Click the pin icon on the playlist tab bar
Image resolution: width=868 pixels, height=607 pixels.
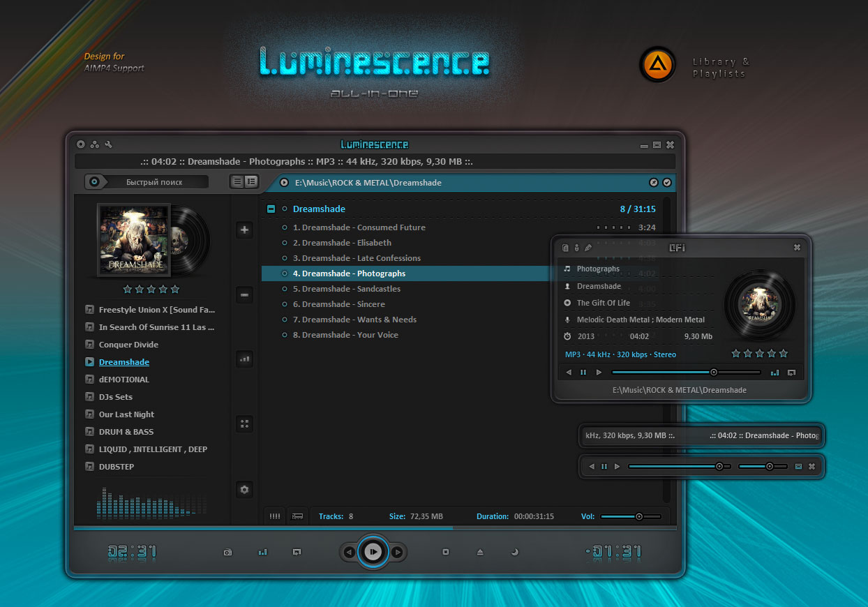(x=654, y=183)
